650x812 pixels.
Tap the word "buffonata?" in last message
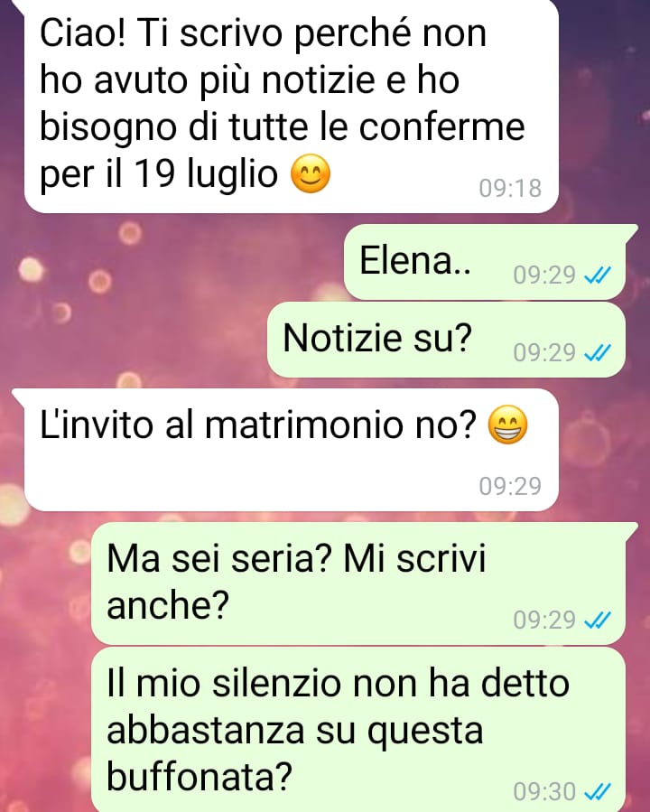tap(200, 777)
